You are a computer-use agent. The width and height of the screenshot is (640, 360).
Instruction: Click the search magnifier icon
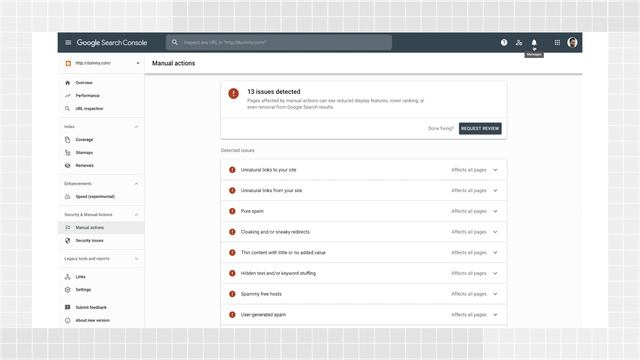175,42
